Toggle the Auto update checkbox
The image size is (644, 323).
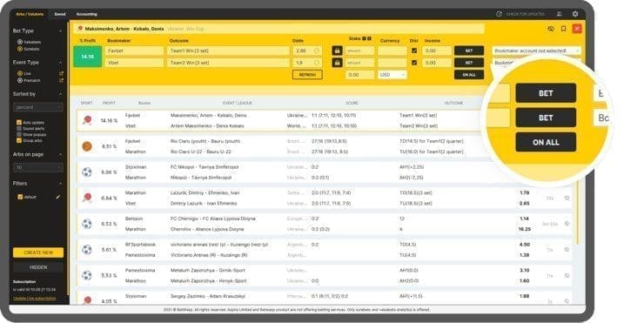pyautogui.click(x=19, y=123)
